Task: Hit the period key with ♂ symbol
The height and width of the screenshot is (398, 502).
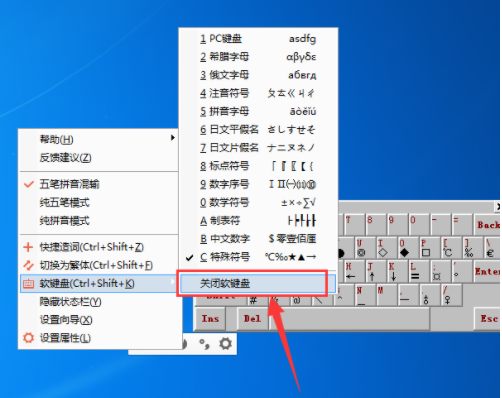Action: [430, 295]
